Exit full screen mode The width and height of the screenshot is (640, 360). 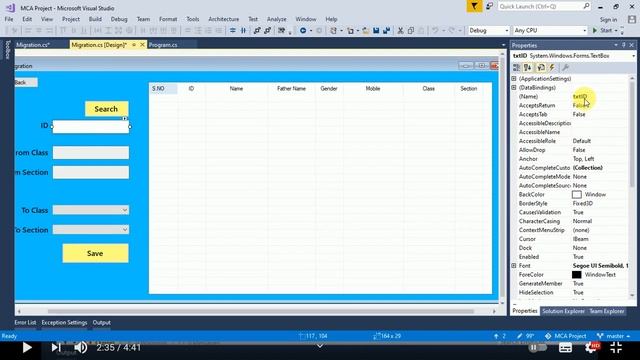pos(616,347)
